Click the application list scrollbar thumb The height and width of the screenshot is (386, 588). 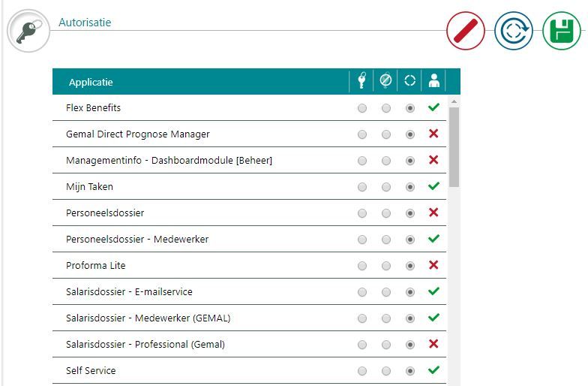point(454,146)
